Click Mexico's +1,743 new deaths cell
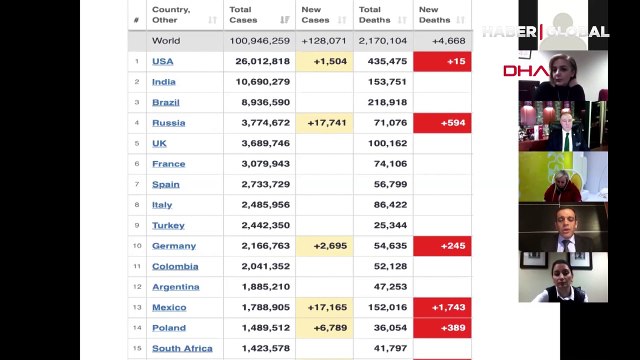640x360 pixels. (442, 307)
